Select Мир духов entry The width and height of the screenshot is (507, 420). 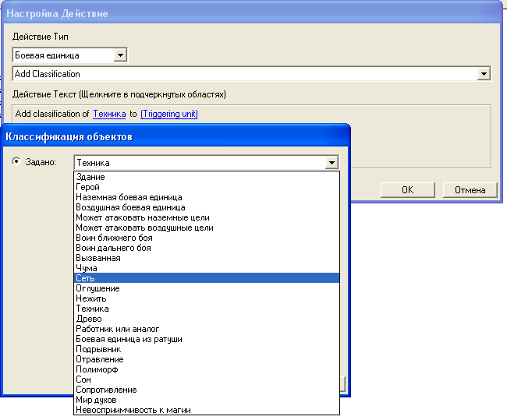click(207, 400)
